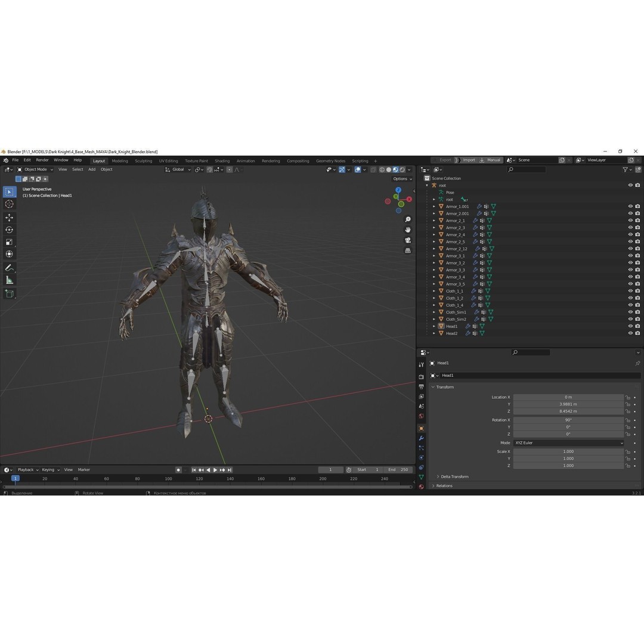Switch to the UV Editing workspace tab
This screenshot has height=644, width=644.
pos(168,161)
